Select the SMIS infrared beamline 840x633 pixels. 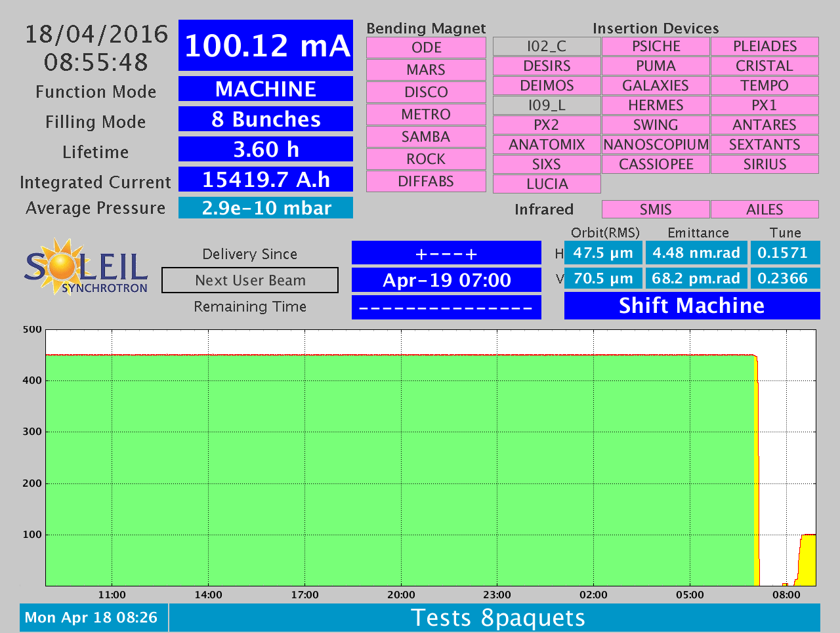pyautogui.click(x=656, y=209)
